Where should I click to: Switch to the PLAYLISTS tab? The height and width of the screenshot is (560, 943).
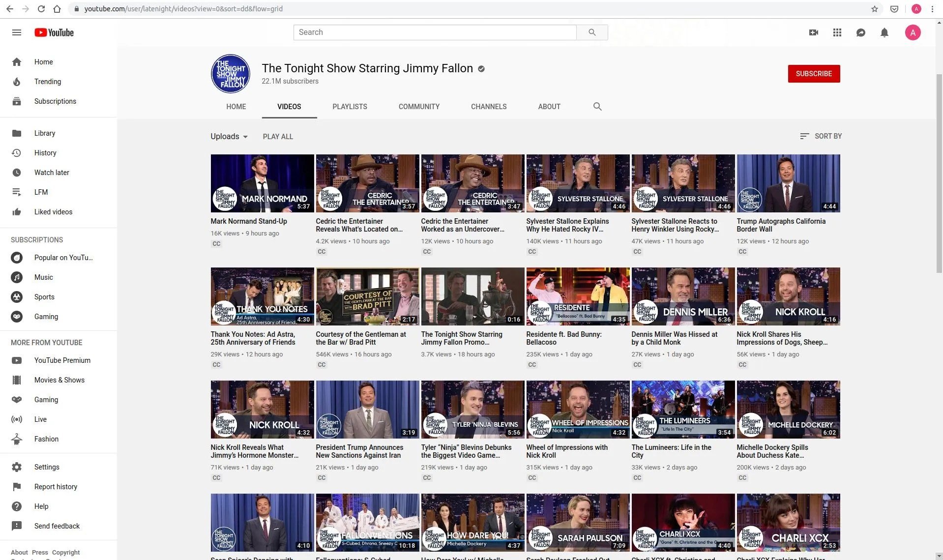350,107
